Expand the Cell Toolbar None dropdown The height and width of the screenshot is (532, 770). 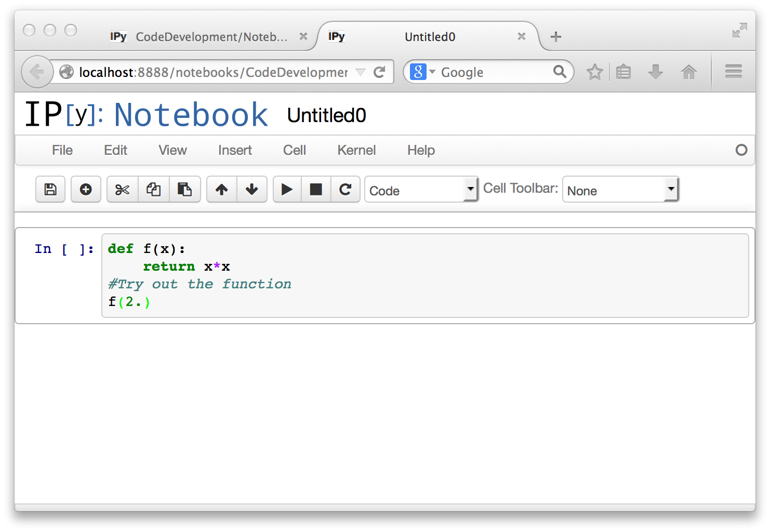(620, 190)
